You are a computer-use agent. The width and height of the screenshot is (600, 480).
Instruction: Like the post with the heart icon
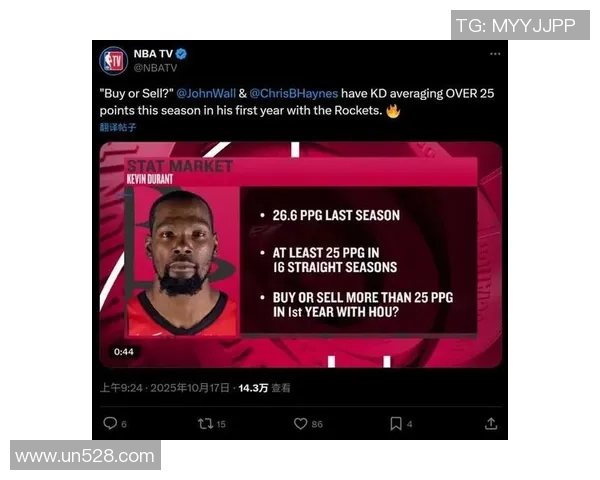[300, 424]
